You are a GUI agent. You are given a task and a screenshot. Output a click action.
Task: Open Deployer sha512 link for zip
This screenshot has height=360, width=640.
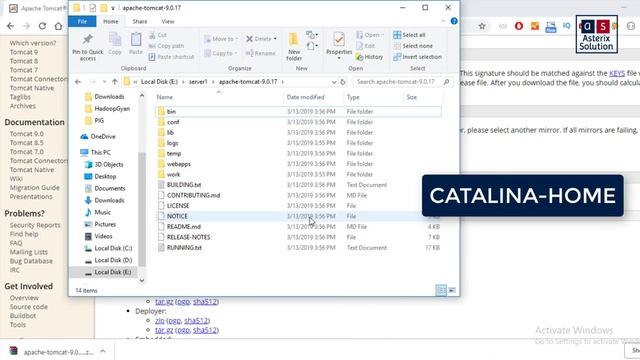[x=196, y=321]
